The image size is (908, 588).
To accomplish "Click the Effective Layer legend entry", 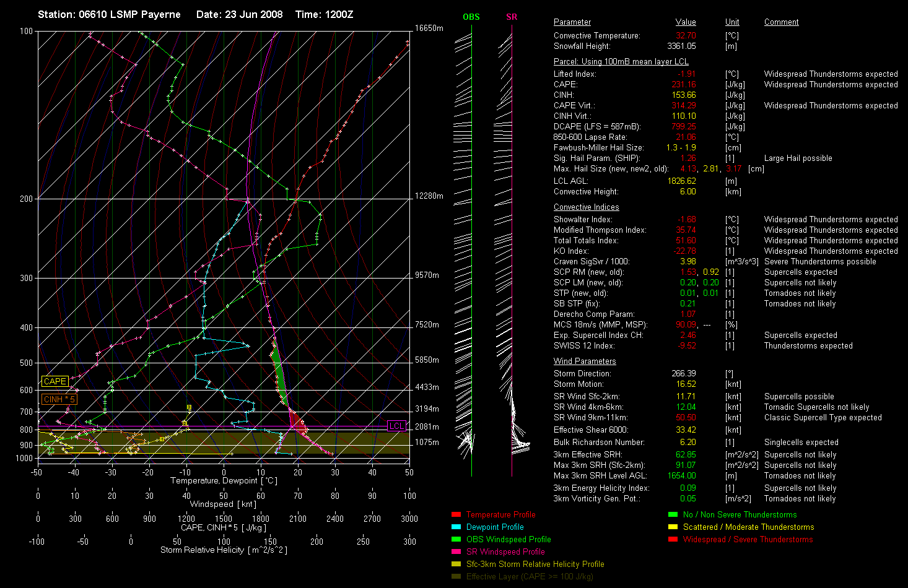I will point(530,577).
